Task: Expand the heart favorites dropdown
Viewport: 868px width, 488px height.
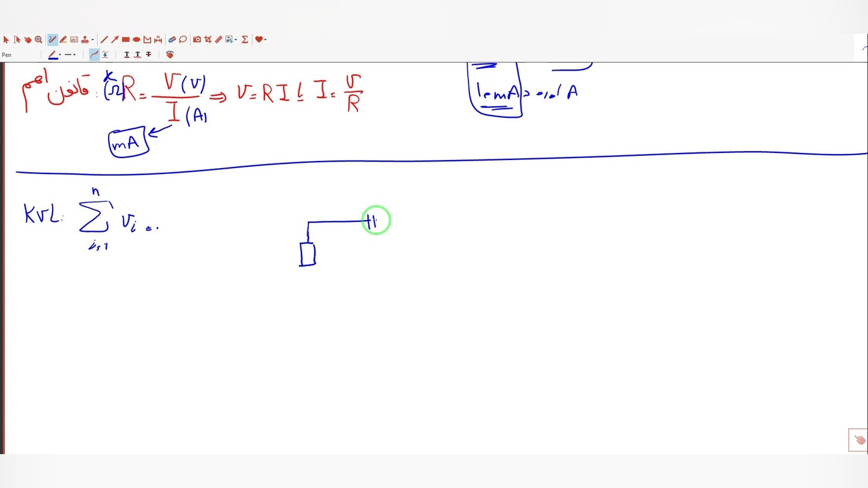Action: [265, 40]
